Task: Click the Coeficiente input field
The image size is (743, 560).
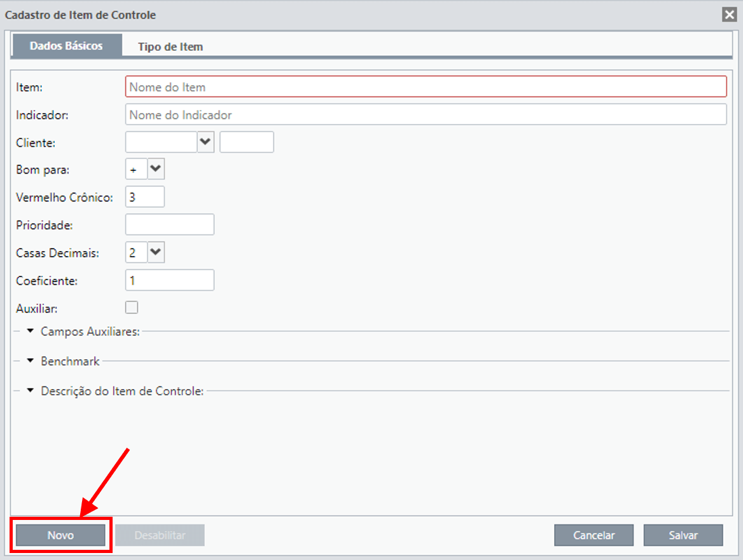Action: click(x=170, y=280)
